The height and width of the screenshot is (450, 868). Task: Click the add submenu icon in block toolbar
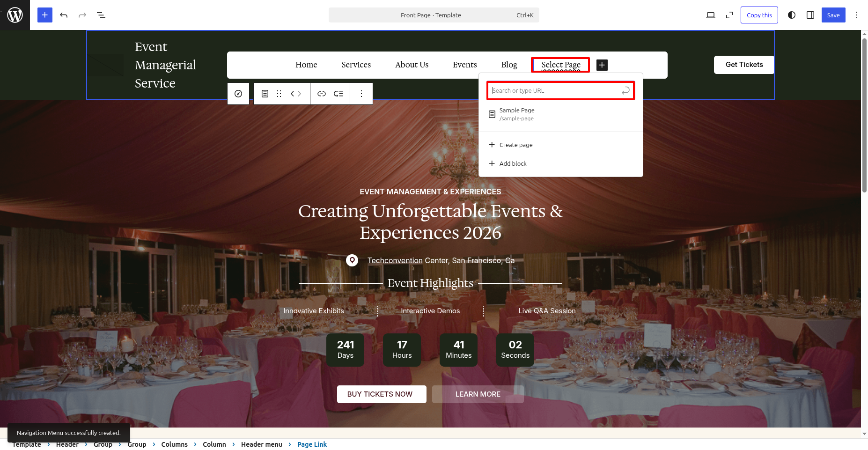click(338, 94)
